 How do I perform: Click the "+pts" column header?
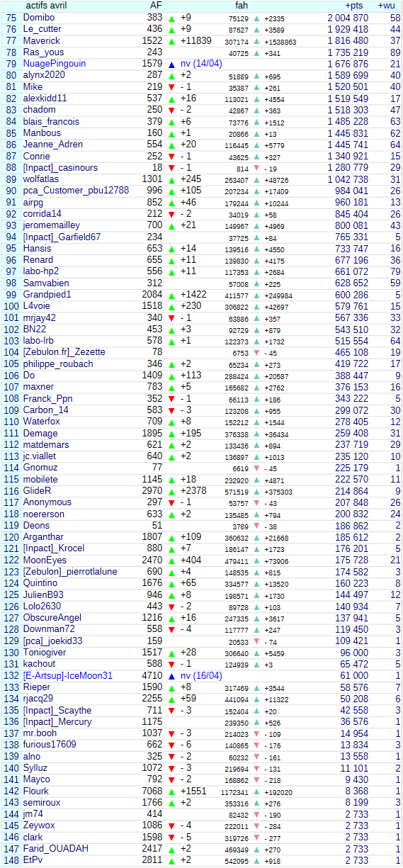(354, 6)
